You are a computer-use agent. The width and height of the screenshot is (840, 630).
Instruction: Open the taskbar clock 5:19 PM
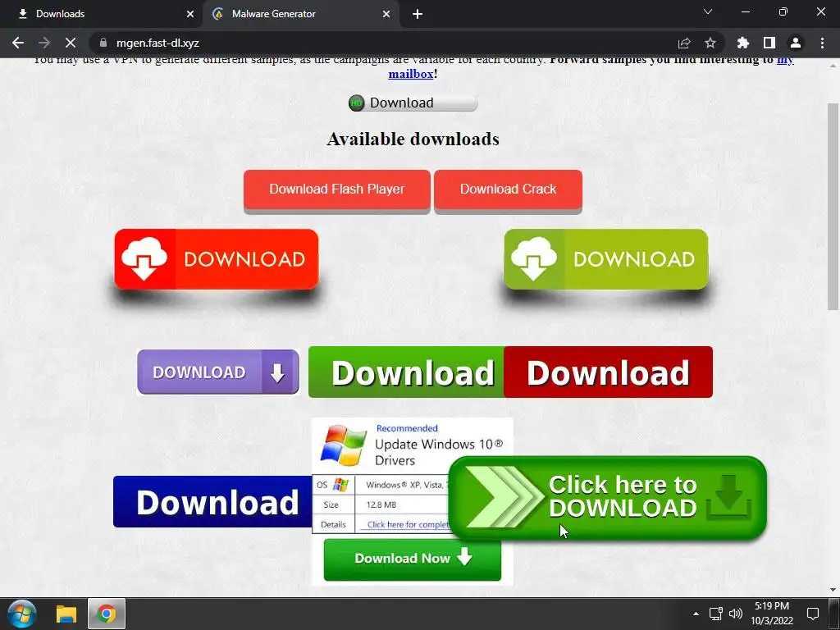772,614
